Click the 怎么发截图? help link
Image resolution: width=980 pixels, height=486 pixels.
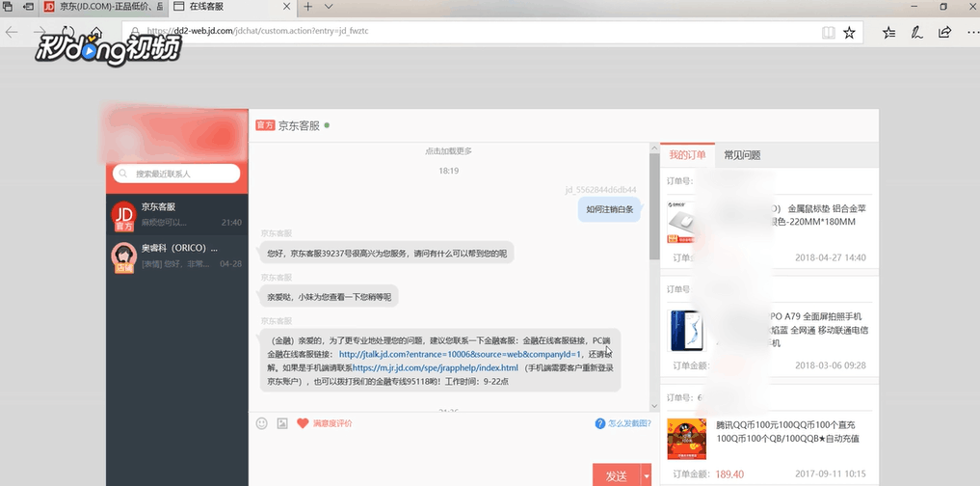pyautogui.click(x=629, y=423)
